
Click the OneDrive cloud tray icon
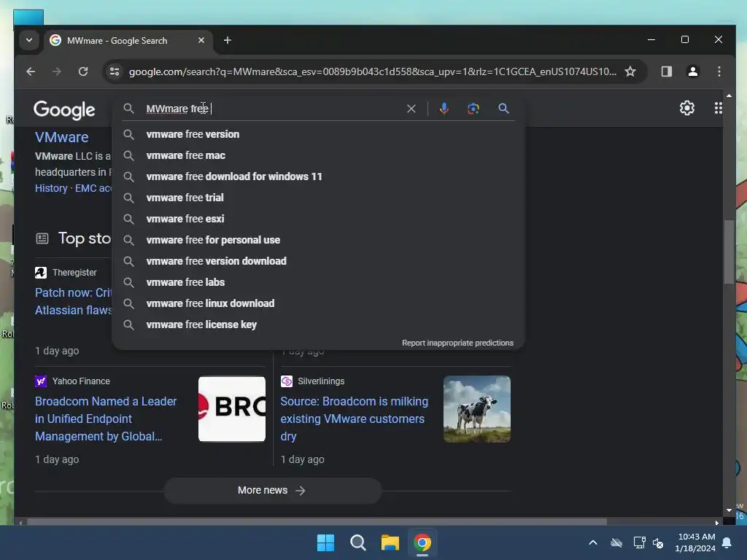[616, 542]
